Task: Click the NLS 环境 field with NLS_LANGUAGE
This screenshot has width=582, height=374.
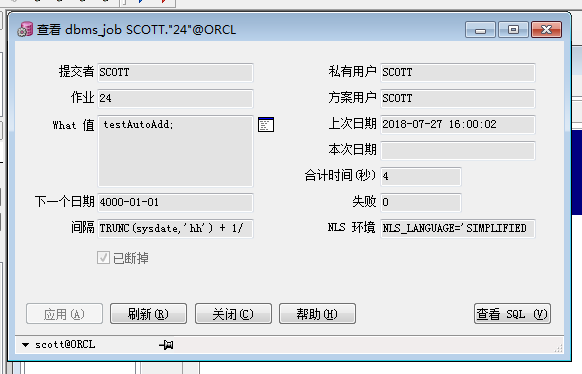Action: [x=458, y=229]
